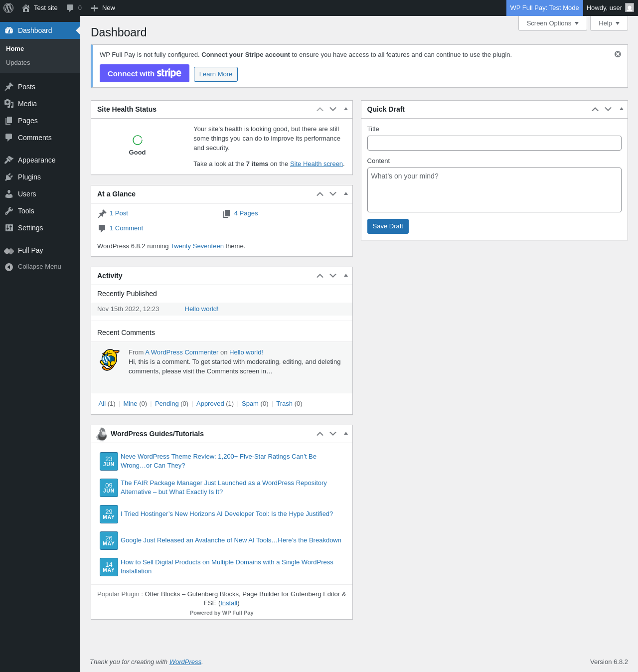This screenshot has width=638, height=672.
Task: Click Connect with Stripe button
Action: 145,73
